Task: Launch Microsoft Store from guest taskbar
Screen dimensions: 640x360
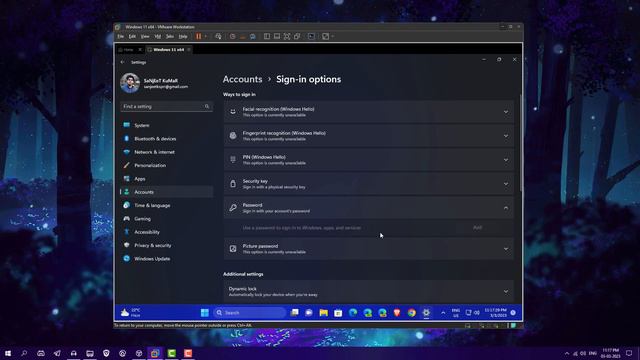Action: click(338, 313)
